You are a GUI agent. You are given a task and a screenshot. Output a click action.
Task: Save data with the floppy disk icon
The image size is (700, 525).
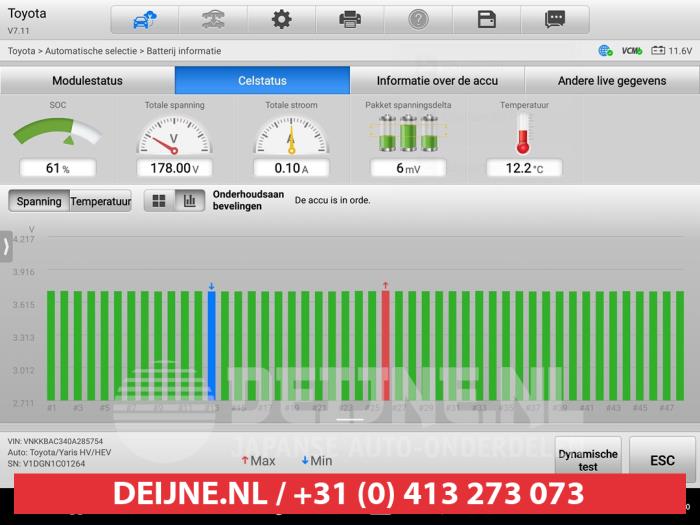click(x=487, y=19)
